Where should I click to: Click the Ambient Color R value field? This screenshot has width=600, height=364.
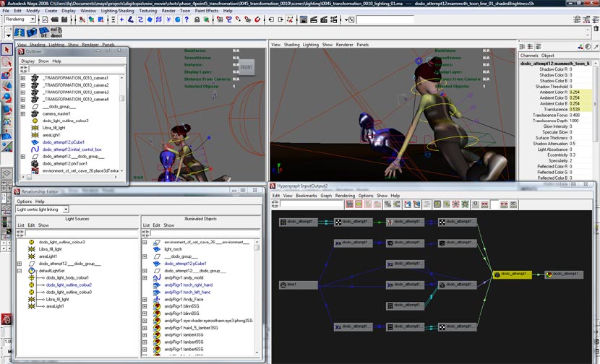[580, 92]
